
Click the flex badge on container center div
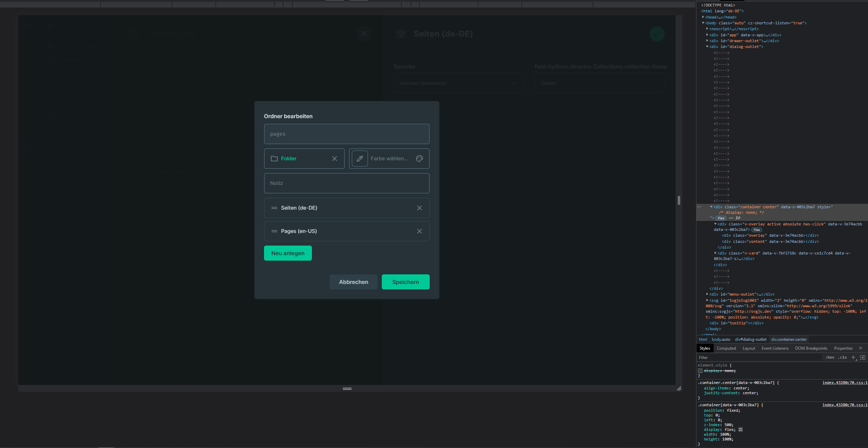point(721,218)
